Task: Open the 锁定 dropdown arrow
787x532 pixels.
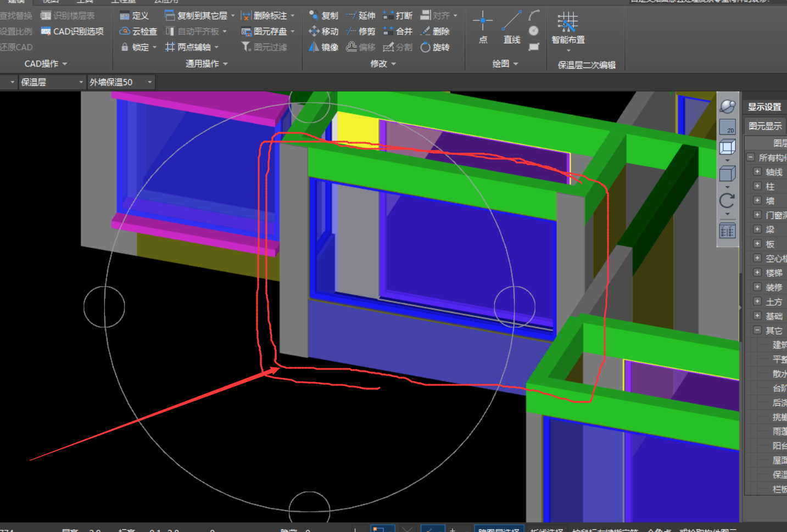Action: coord(155,47)
